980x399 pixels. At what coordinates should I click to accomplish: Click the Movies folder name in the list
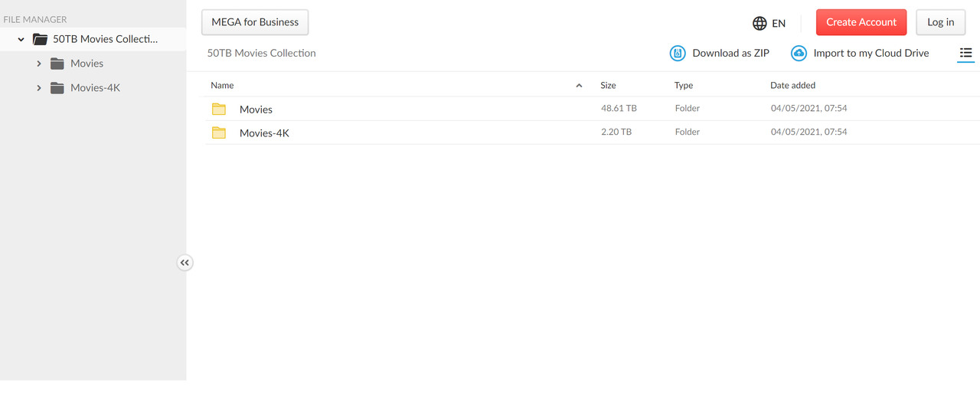pyautogui.click(x=256, y=110)
